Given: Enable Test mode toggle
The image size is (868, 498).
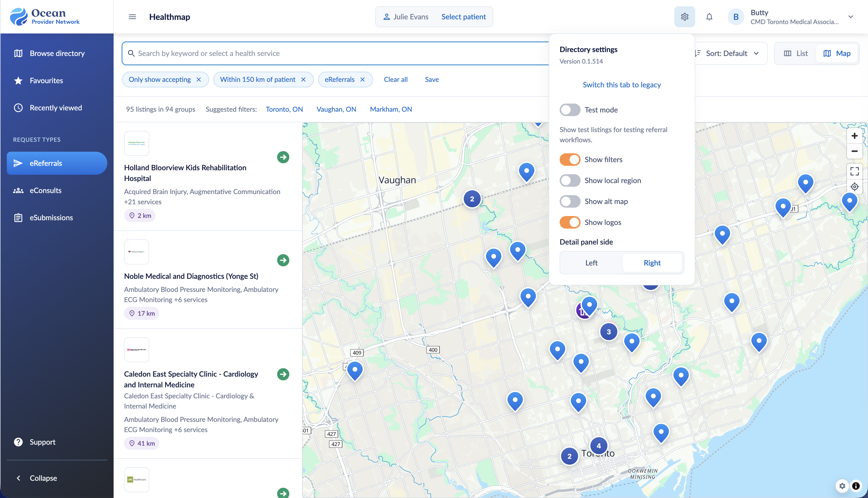Looking at the screenshot, I should 570,110.
